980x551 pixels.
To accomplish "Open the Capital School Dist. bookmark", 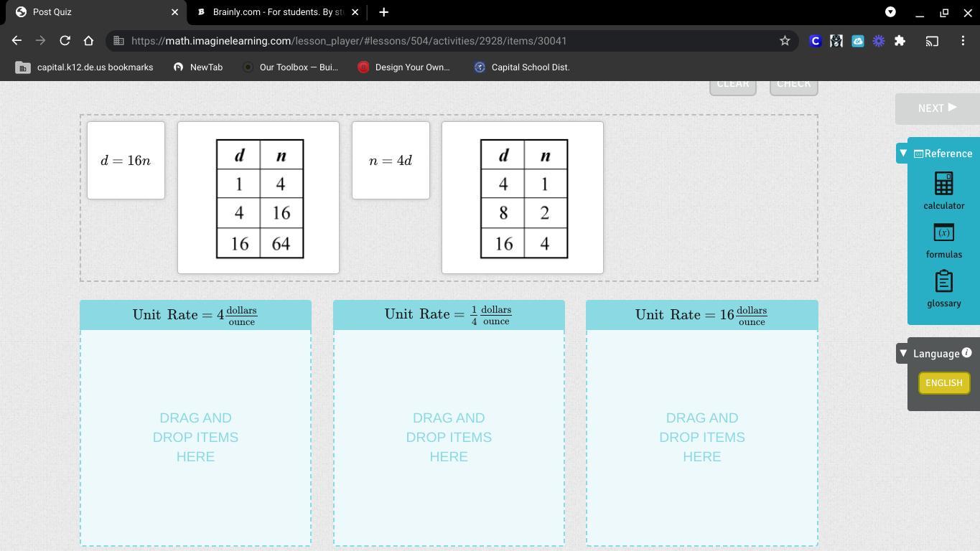I will tap(522, 67).
